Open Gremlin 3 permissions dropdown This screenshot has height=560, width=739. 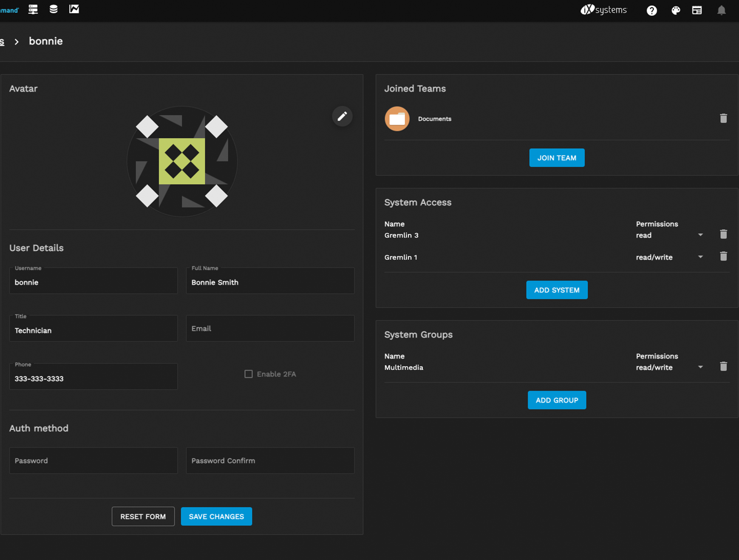click(700, 235)
